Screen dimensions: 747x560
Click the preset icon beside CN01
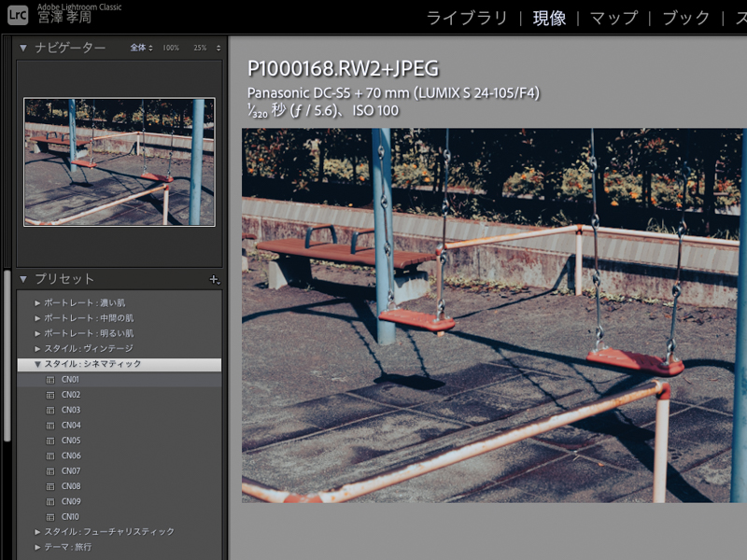[x=50, y=380]
